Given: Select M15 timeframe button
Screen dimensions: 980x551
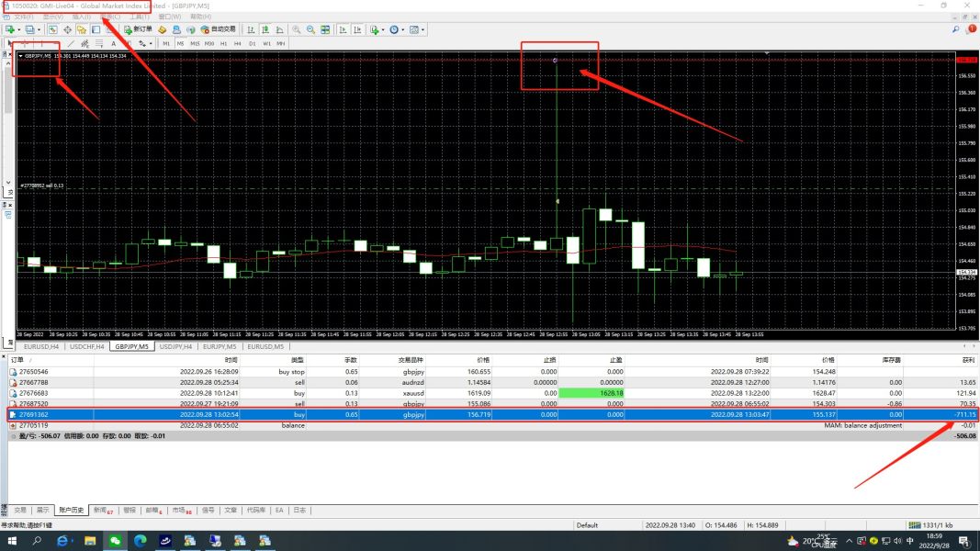Looking at the screenshot, I should (195, 43).
